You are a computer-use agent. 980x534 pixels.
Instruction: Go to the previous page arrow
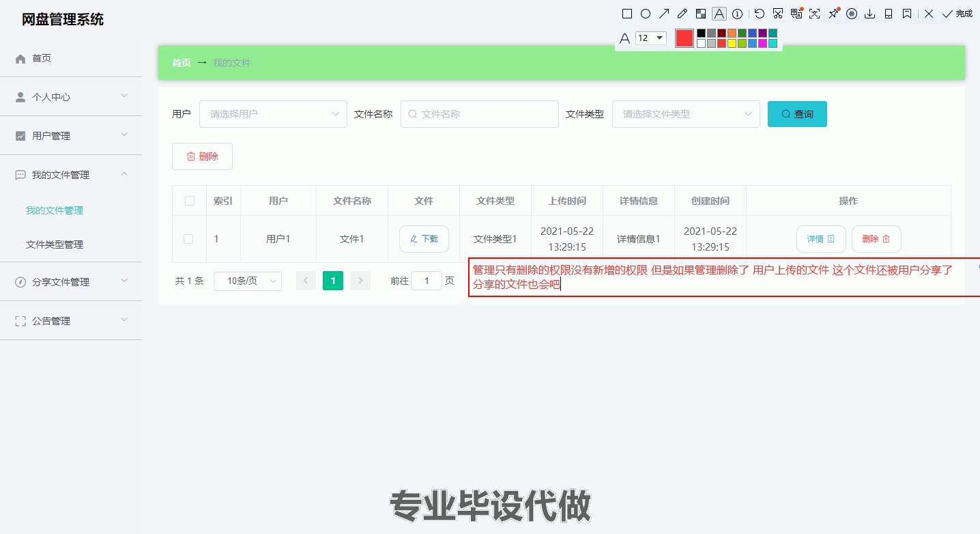[x=306, y=281]
